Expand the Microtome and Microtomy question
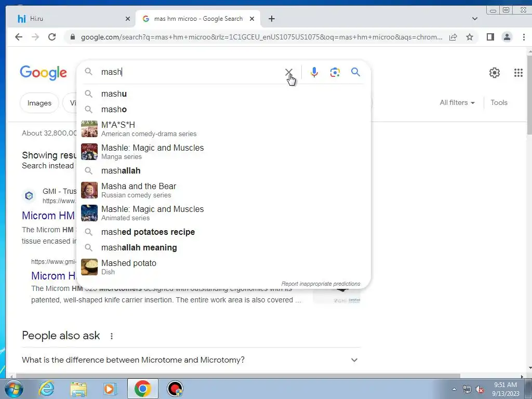 191,360
